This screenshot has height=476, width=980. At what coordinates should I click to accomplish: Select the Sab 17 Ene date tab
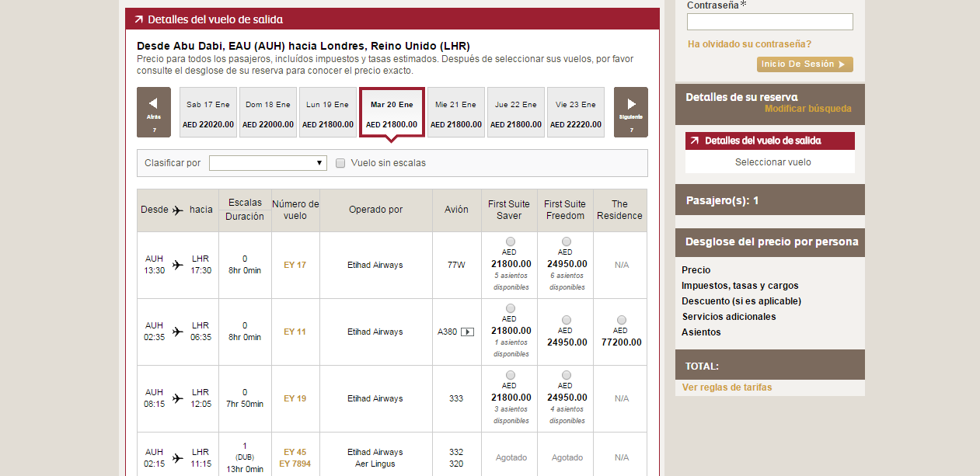208,113
